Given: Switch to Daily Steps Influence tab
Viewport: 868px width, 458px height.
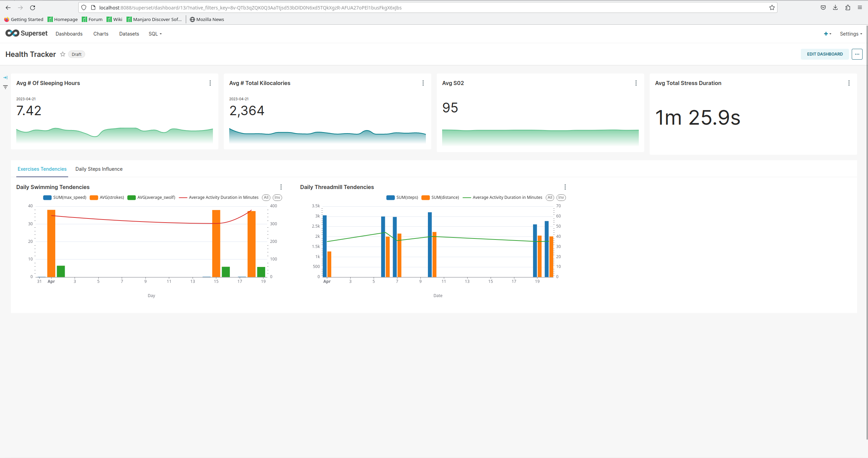Looking at the screenshot, I should point(99,169).
